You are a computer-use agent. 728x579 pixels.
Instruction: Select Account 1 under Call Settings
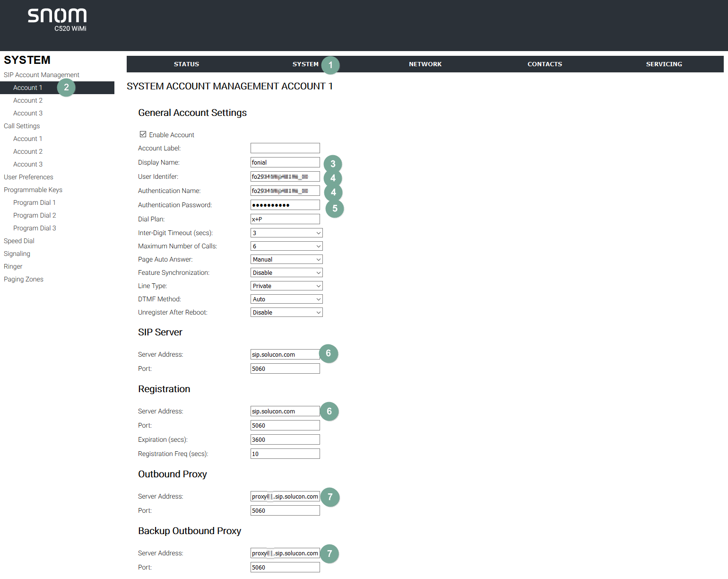coord(28,139)
